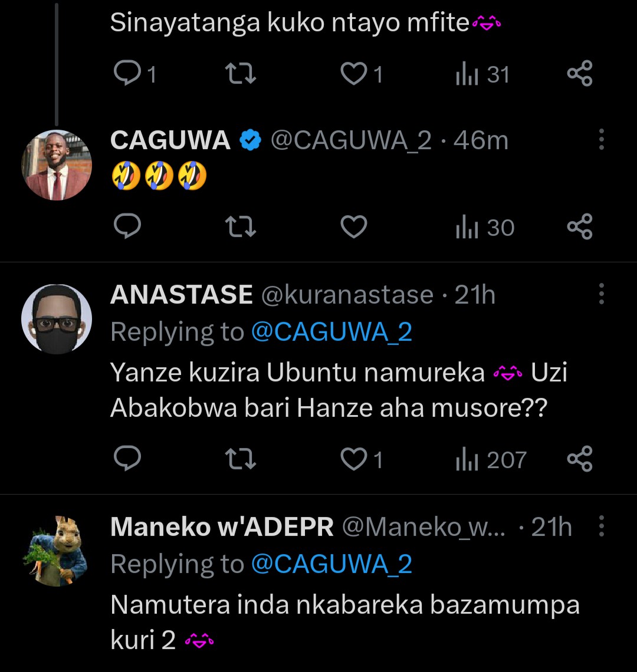637x672 pixels.
Task: Reply to ANASTASE's tweet
Action: 127,460
